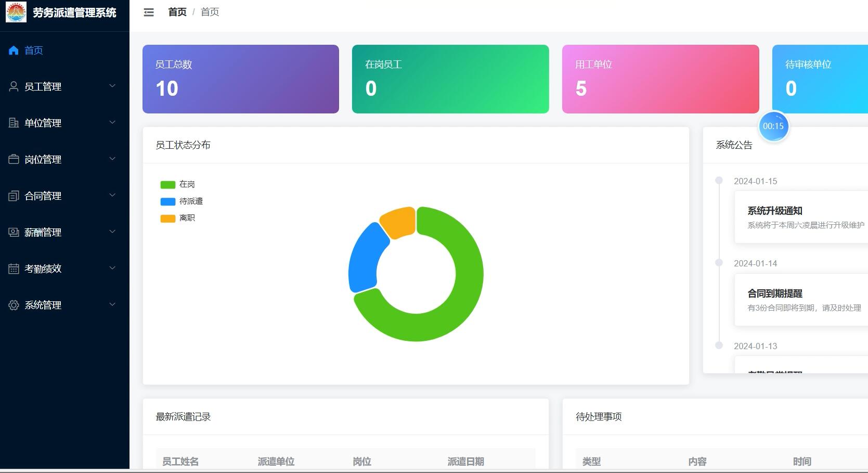Click the calendar icon for 考勤绩效
This screenshot has width=868, height=473.
click(x=14, y=269)
